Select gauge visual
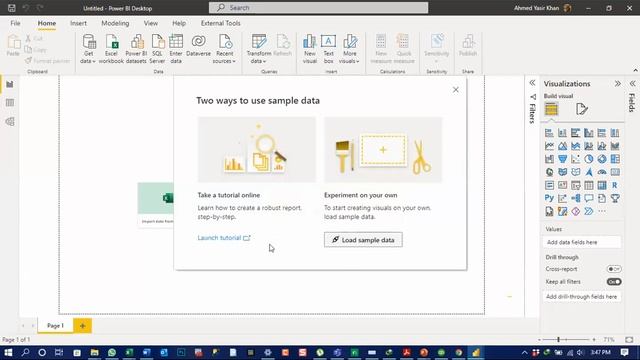The image size is (640, 360). point(602,172)
